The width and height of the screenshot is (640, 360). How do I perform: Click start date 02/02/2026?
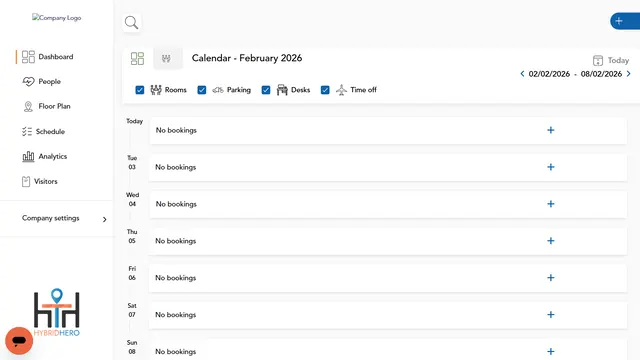(549, 74)
